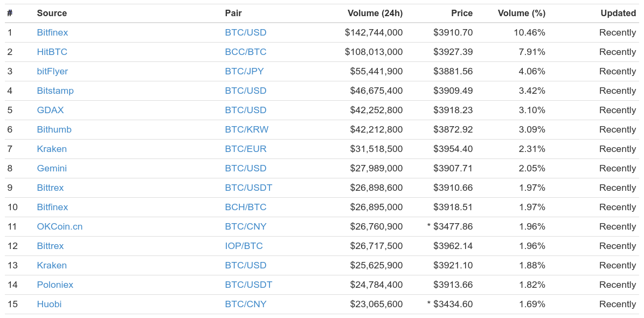
Task: Open the Bitstamp exchange link
Action: click(x=56, y=91)
